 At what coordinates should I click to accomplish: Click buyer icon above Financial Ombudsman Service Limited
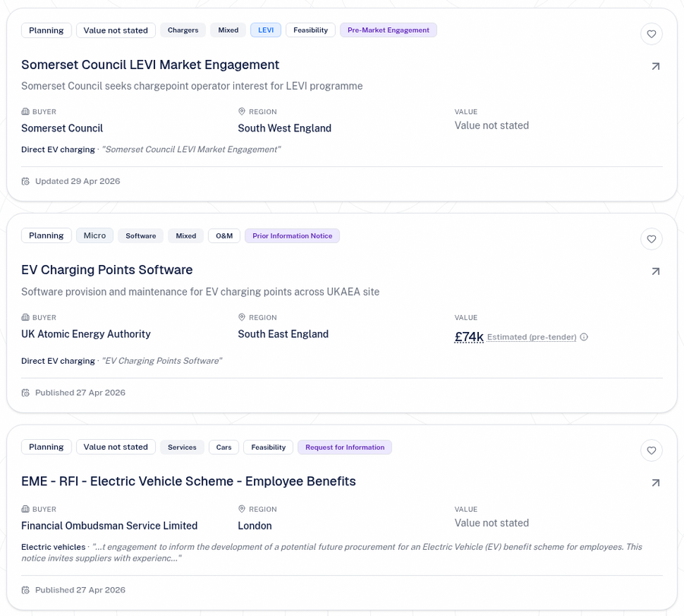tap(25, 509)
